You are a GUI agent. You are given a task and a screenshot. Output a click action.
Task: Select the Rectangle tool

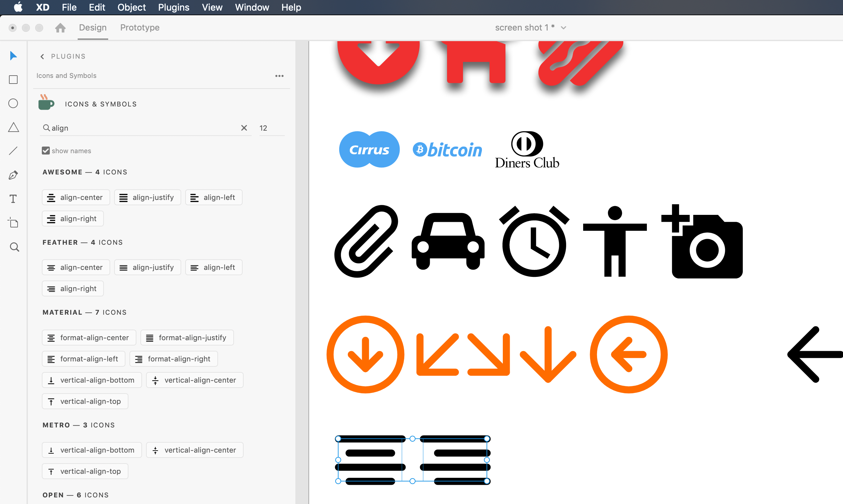[x=13, y=80]
